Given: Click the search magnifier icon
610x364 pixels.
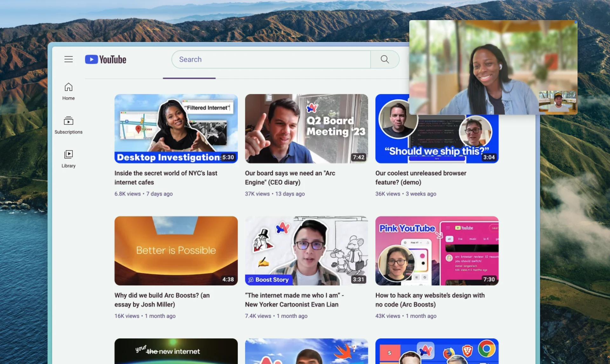Looking at the screenshot, I should (x=384, y=59).
